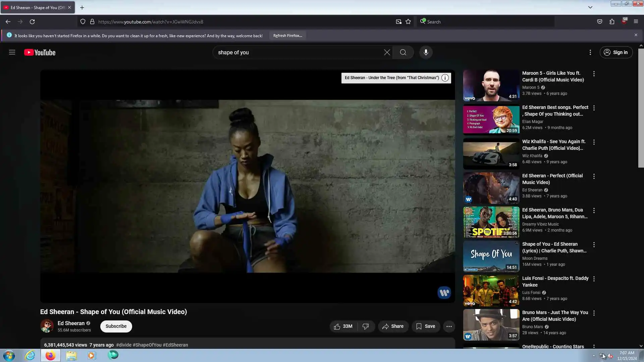Dislike the video with thumbs down
This screenshot has height=362, width=644.
366,326
